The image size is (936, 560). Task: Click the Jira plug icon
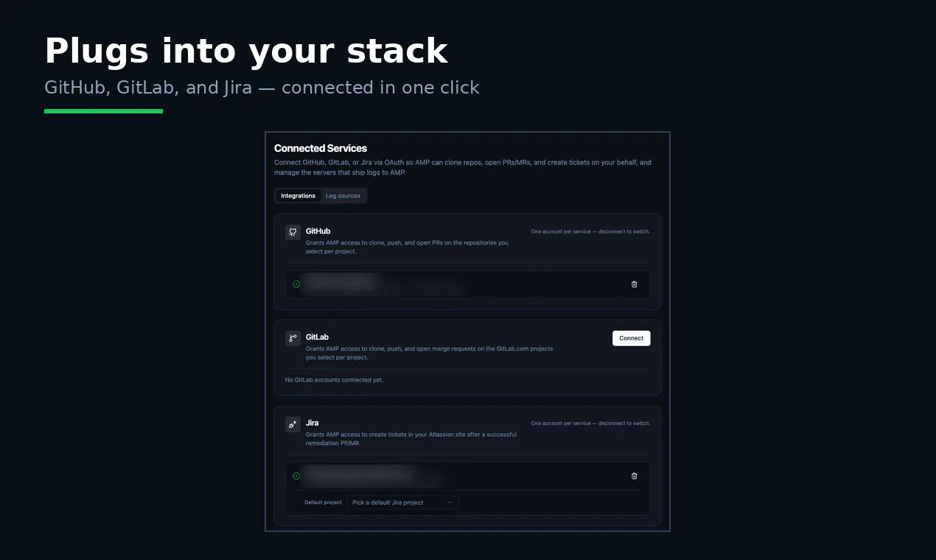pyautogui.click(x=293, y=424)
